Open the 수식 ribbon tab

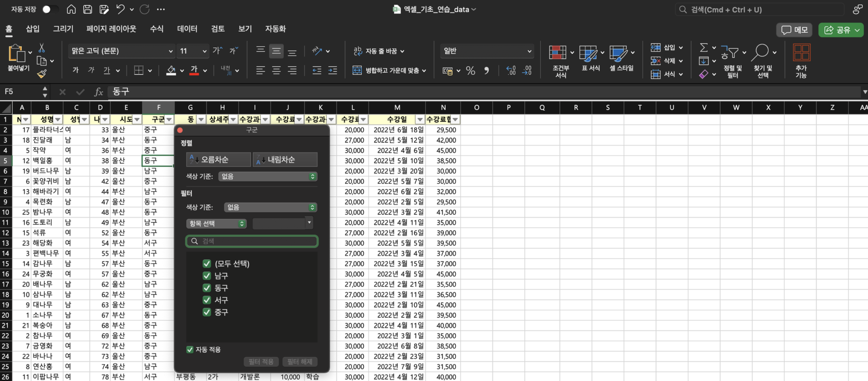[156, 29]
